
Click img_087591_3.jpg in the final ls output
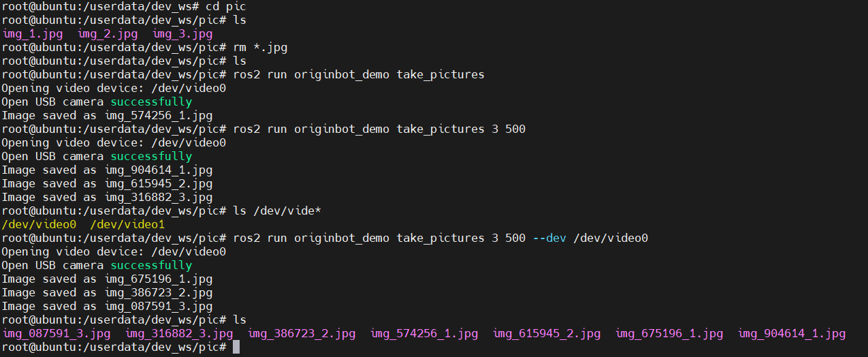click(57, 334)
